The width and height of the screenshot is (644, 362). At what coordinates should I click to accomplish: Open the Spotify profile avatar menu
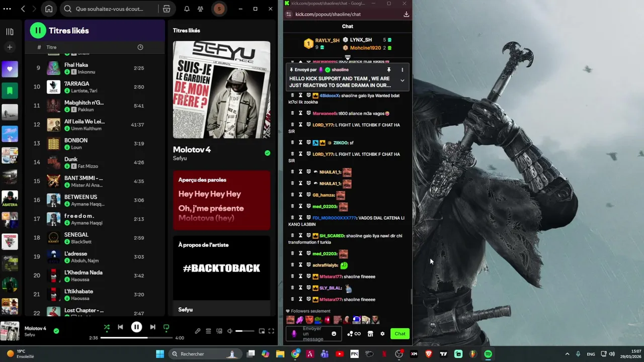coord(219,9)
